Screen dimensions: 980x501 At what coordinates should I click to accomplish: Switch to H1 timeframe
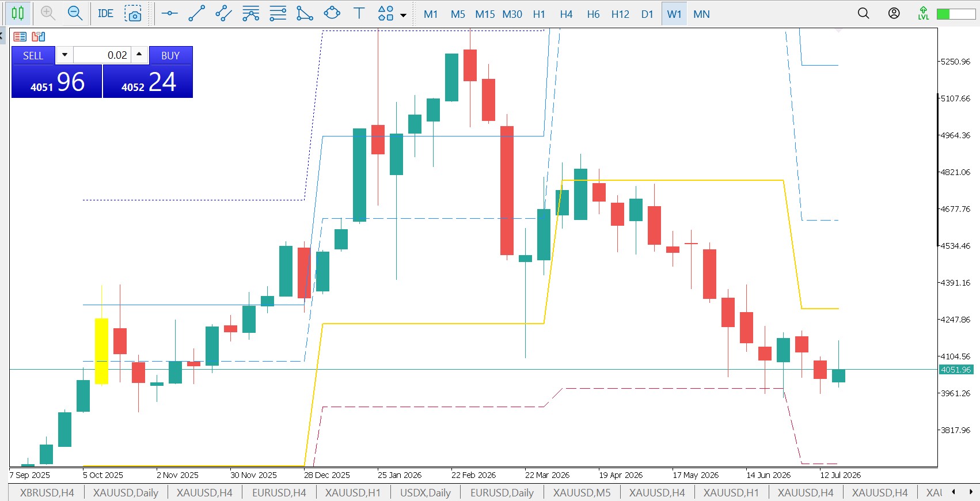point(539,14)
